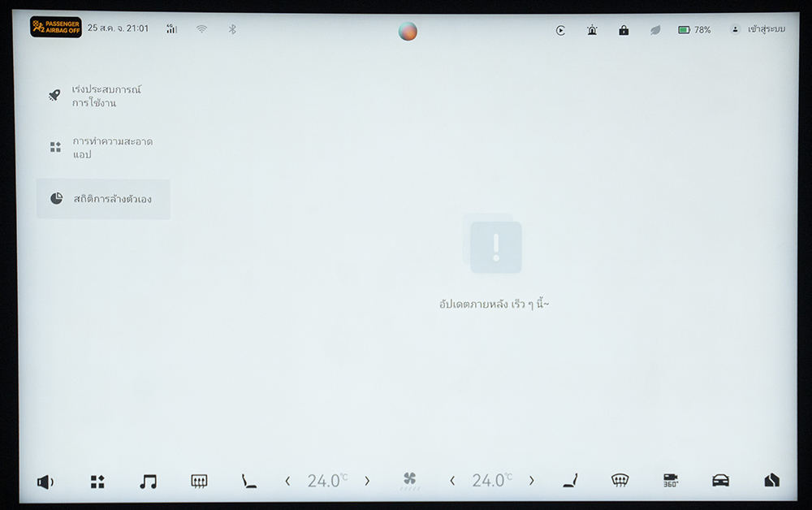Open vehicle settings car icon
The width and height of the screenshot is (812, 510).
720,481
